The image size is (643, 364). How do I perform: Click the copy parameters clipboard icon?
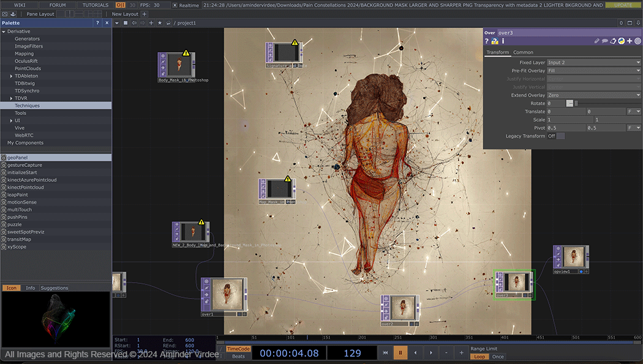click(613, 41)
